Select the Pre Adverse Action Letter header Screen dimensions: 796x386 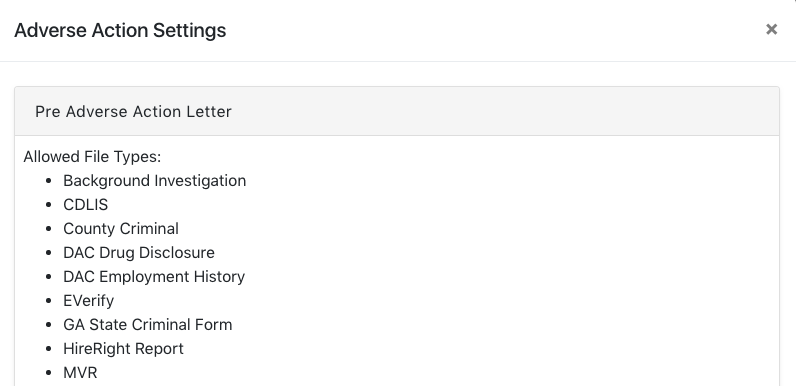133,111
